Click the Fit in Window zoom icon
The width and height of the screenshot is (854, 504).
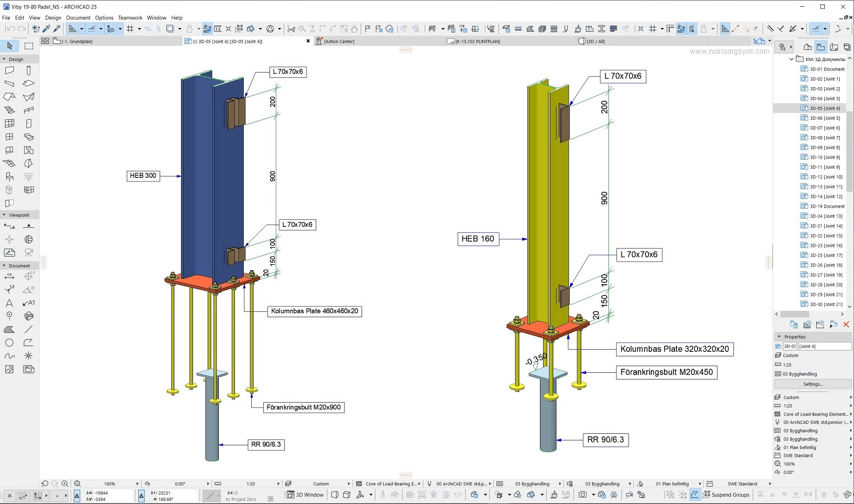[77, 484]
